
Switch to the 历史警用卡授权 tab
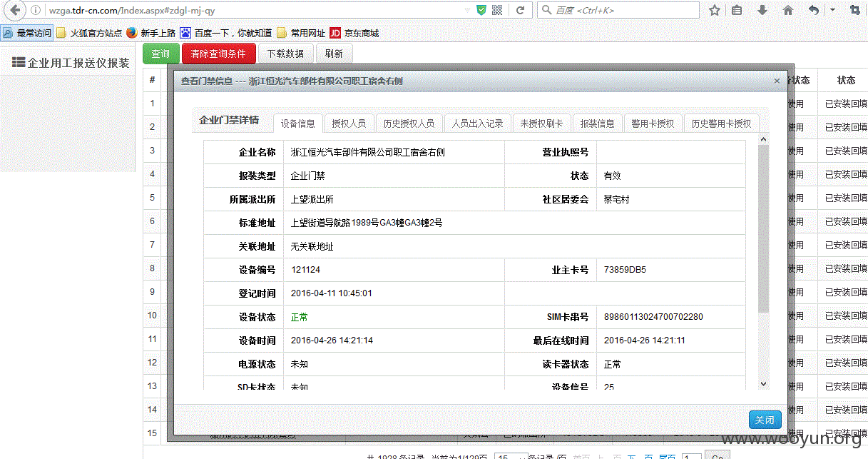(x=722, y=123)
